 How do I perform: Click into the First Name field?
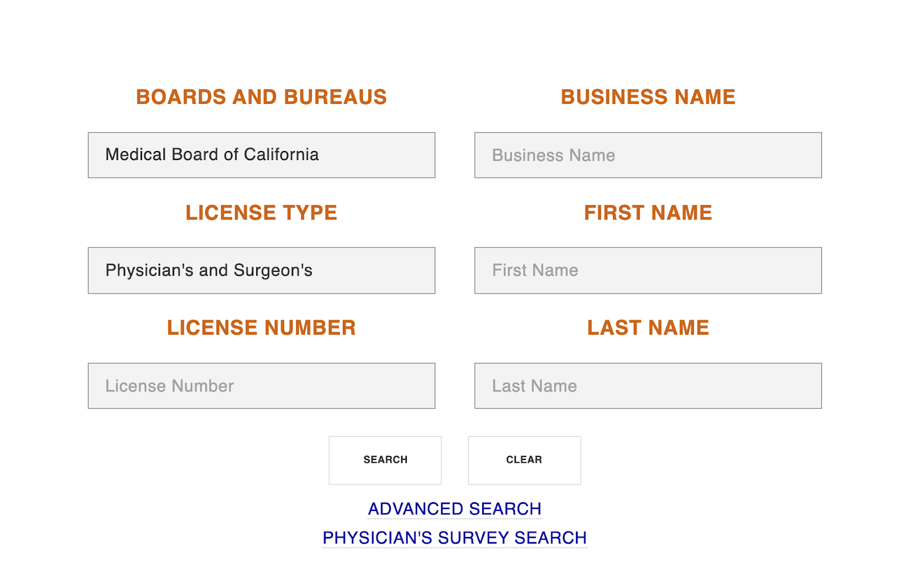648,270
